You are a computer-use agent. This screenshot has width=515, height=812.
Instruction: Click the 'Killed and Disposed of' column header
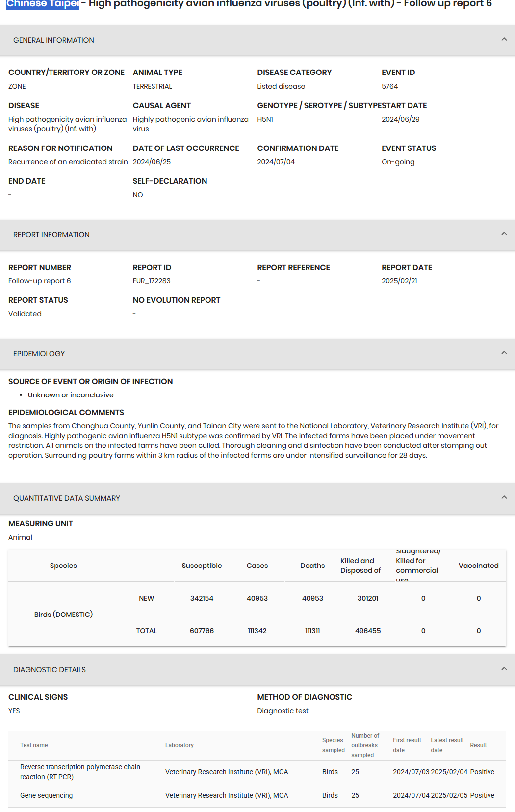pos(360,566)
